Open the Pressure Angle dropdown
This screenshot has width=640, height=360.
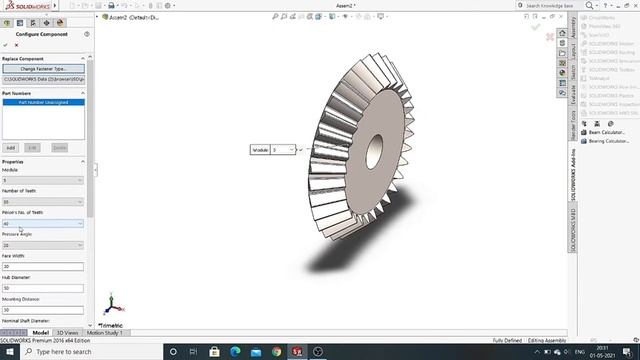(43, 245)
